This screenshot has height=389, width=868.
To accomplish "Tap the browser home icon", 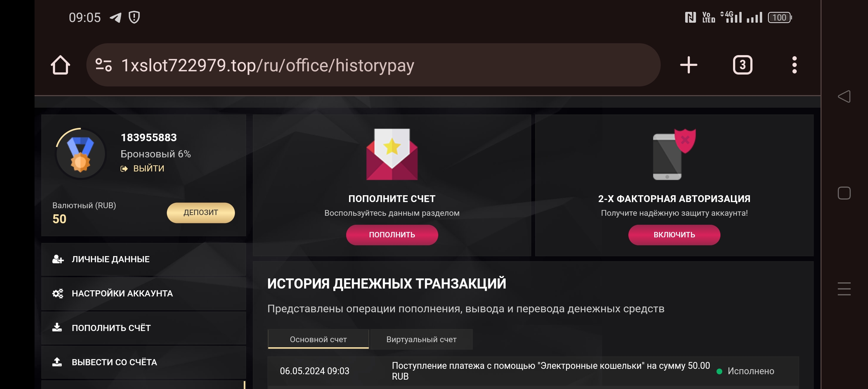I will [x=60, y=65].
